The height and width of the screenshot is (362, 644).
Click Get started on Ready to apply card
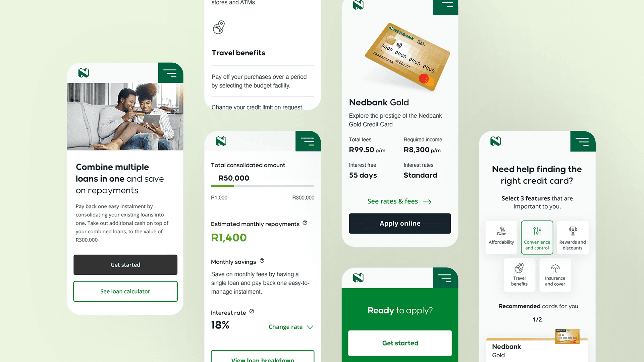(399, 343)
